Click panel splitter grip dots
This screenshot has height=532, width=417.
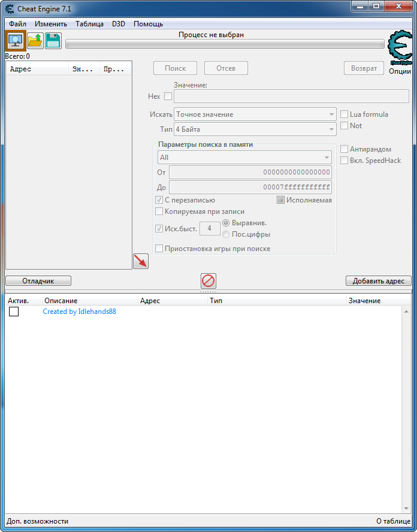coord(208,292)
